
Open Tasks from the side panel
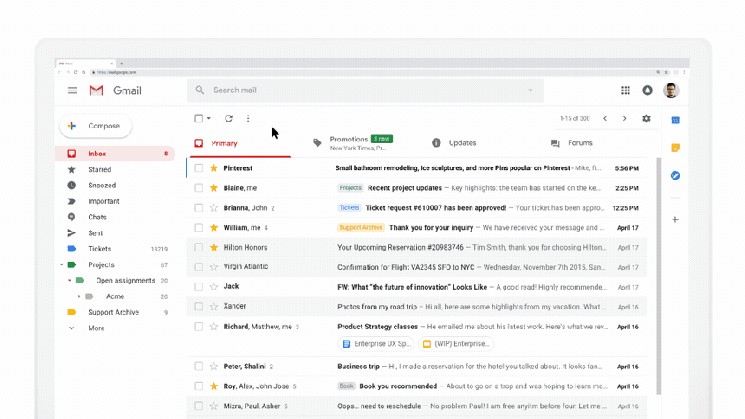pos(676,176)
